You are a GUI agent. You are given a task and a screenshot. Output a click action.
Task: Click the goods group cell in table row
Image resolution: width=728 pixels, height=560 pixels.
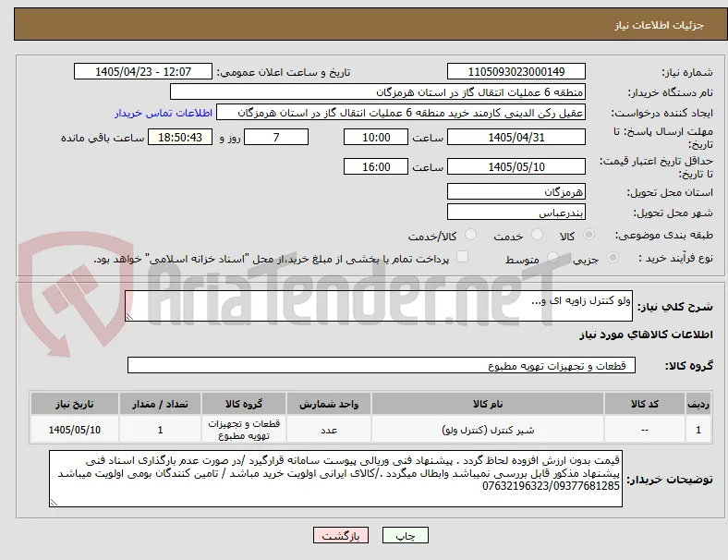coord(244,430)
